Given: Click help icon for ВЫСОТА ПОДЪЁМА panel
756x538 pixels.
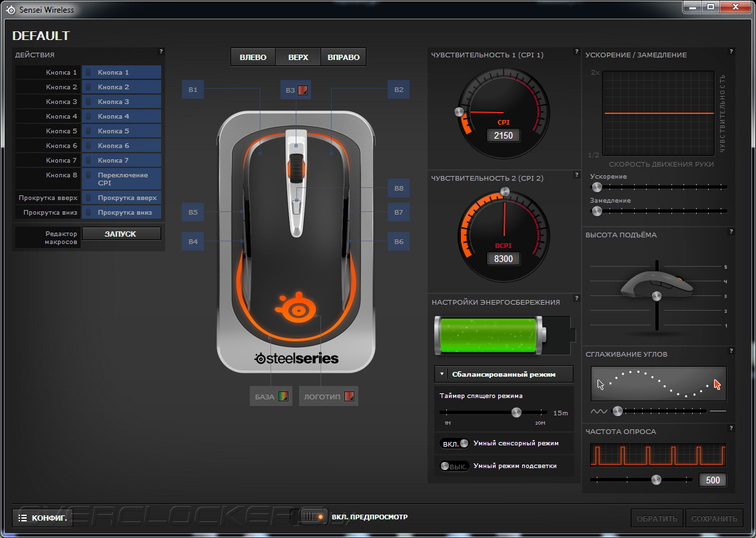Looking at the screenshot, I should click(x=731, y=231).
